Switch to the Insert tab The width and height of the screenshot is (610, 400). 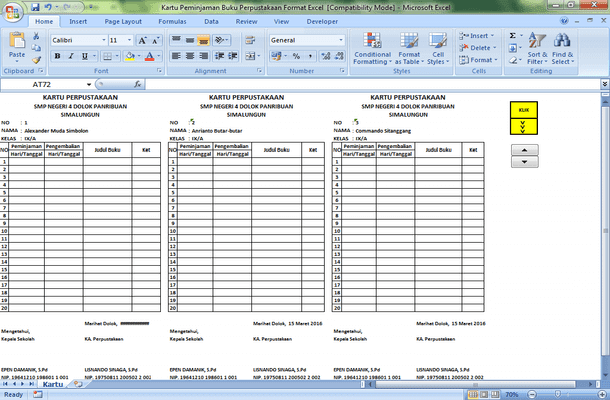[x=78, y=21]
